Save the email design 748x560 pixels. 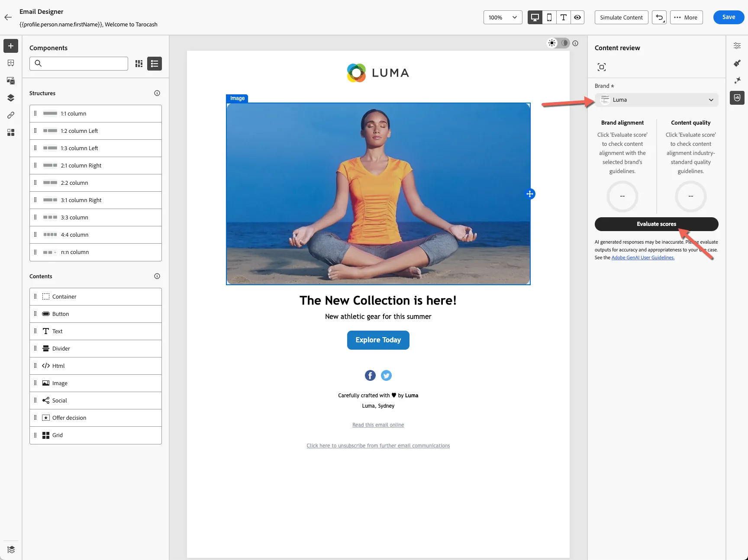729,17
